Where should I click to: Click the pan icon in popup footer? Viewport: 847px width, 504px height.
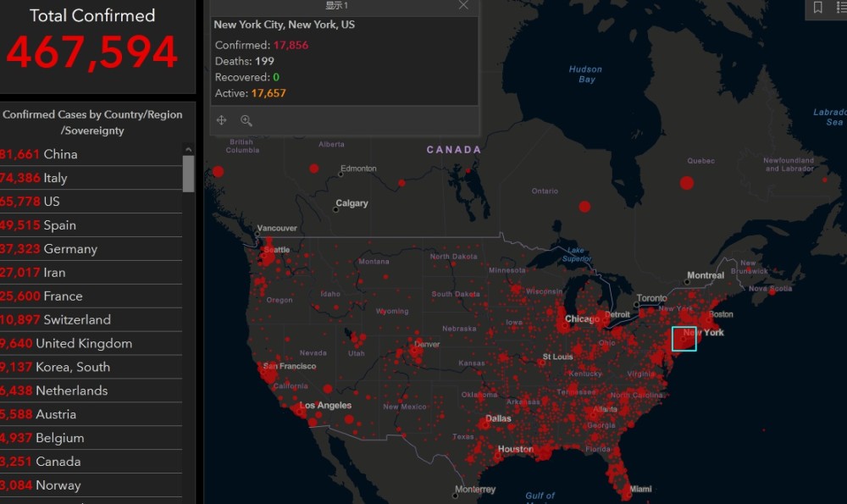(x=221, y=120)
